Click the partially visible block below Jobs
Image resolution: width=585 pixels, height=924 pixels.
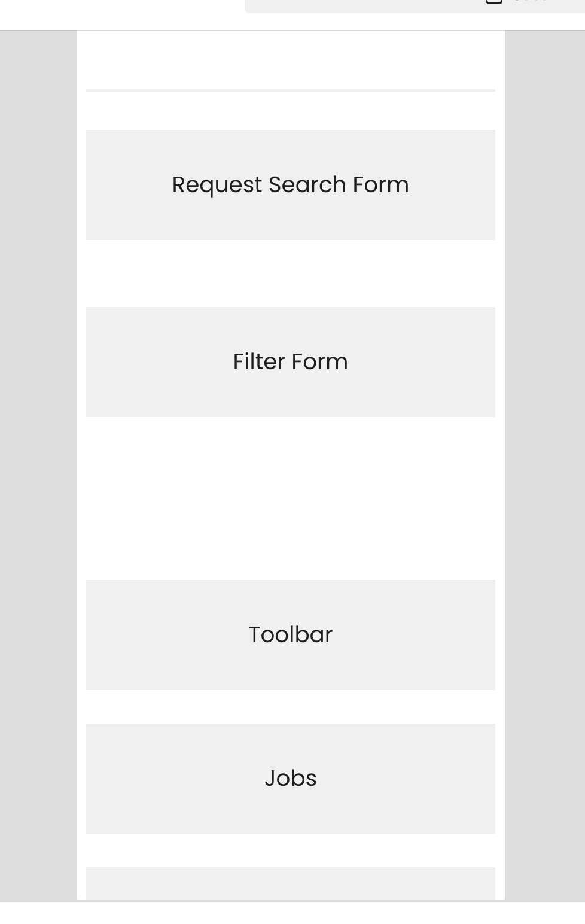click(290, 883)
